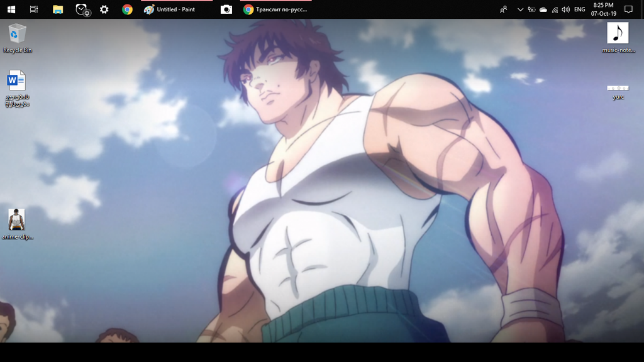Select the music-note file on the desktop
The width and height of the screenshot is (644, 362).
coord(618,38)
